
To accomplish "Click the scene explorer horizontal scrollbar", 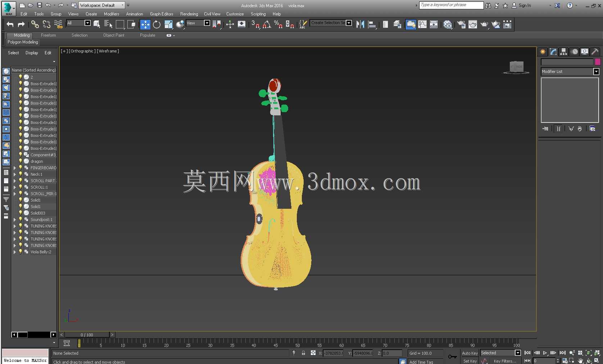I will (x=34, y=335).
